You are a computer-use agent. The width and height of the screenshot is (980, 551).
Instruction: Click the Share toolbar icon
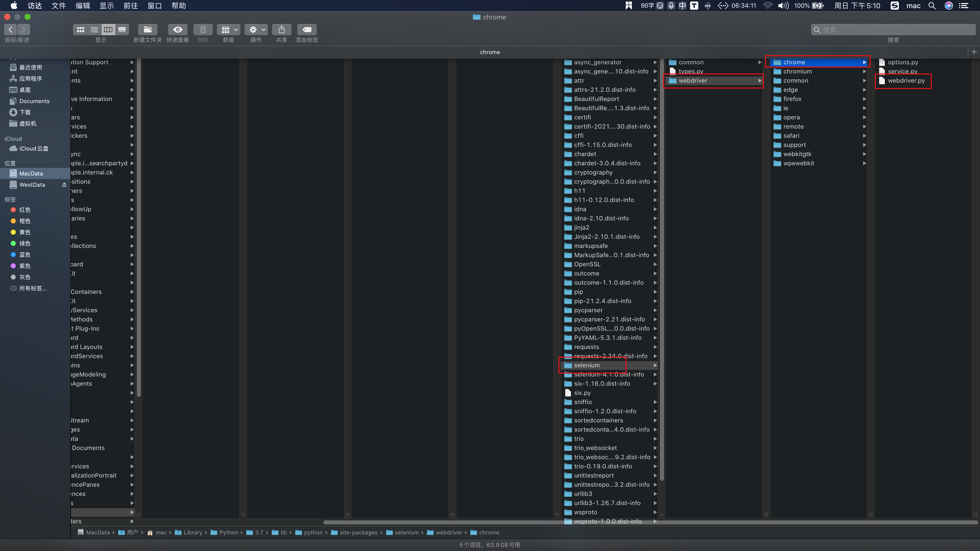(x=281, y=30)
